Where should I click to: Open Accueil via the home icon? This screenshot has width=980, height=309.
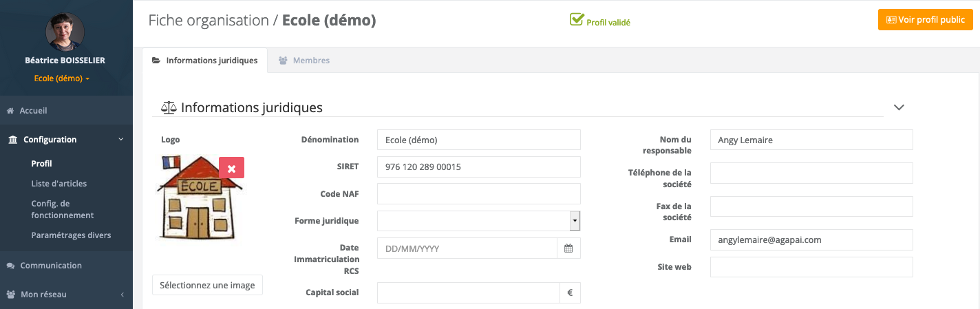coord(10,111)
